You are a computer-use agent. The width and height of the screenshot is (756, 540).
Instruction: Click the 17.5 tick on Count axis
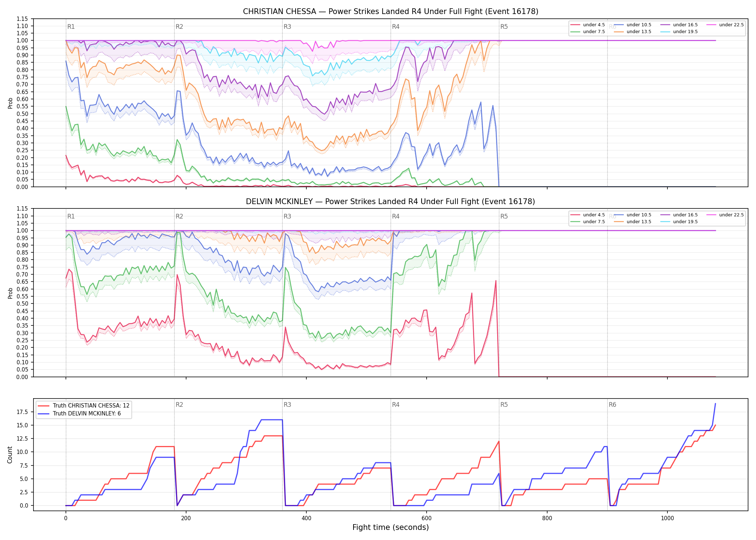click(22, 412)
